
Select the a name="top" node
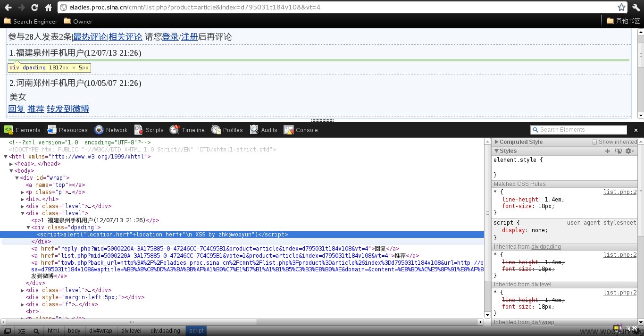(56, 185)
